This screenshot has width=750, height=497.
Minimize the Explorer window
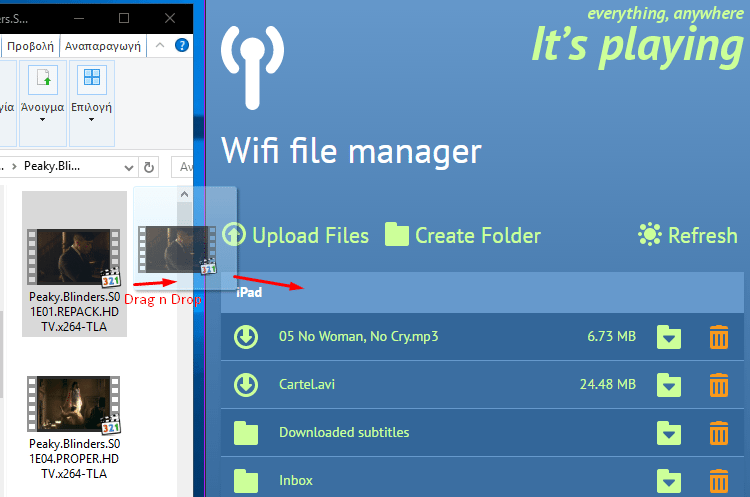pos(79,18)
